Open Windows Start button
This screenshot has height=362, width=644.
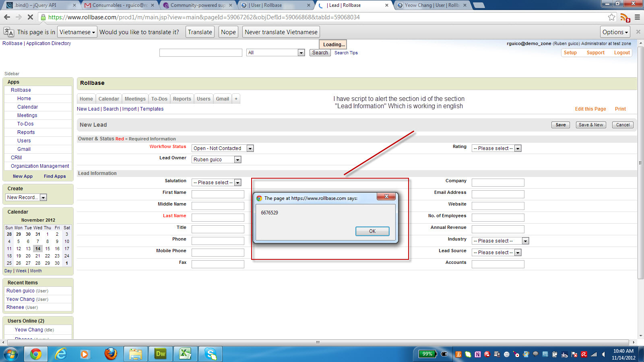pos(11,354)
